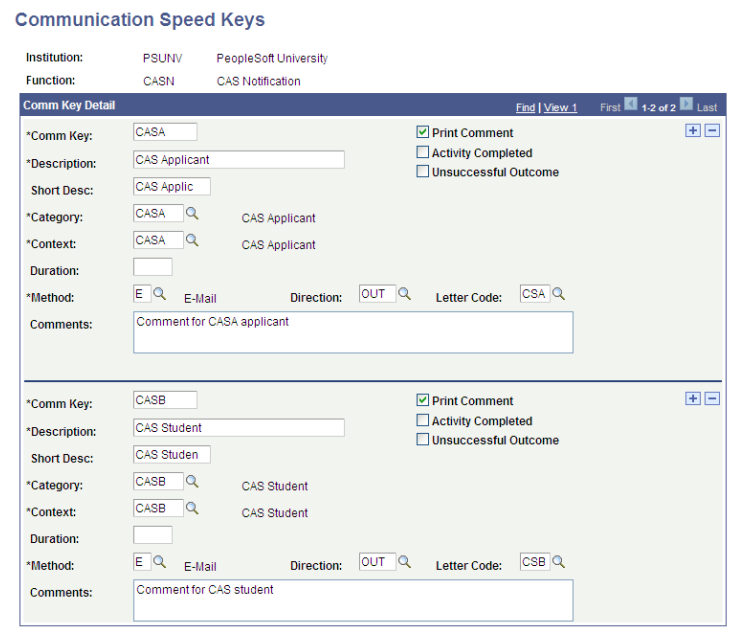This screenshot has width=738, height=639.
Task: Add a row after CASB comm key
Action: pos(693,399)
